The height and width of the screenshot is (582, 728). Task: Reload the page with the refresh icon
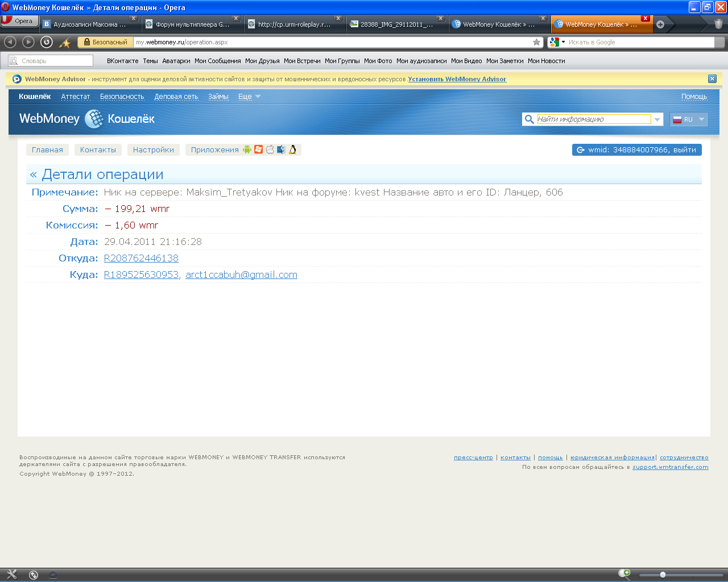[x=47, y=42]
